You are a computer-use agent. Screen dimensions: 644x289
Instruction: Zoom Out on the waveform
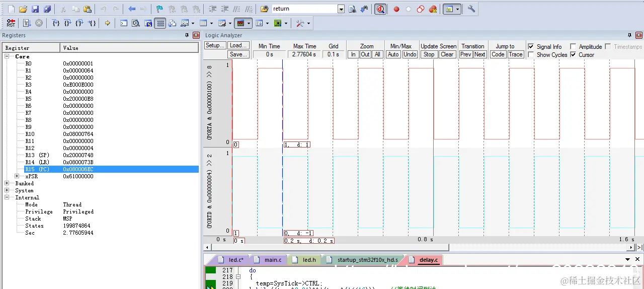pos(365,54)
